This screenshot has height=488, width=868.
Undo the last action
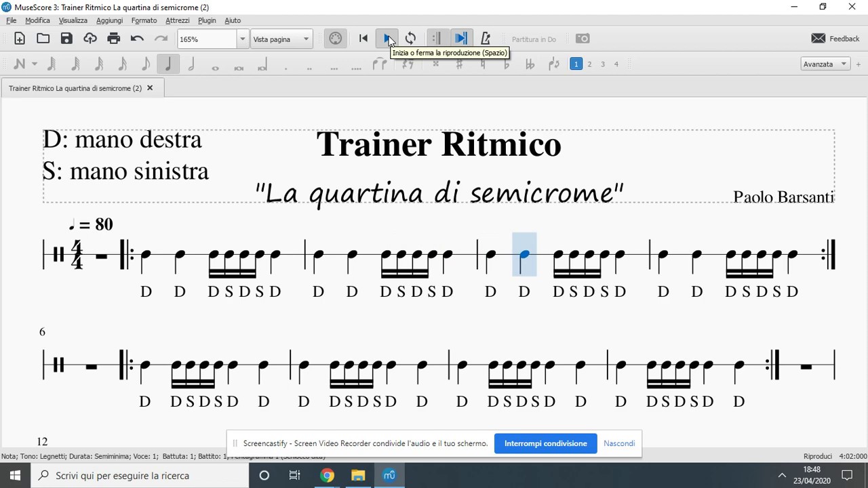[137, 39]
